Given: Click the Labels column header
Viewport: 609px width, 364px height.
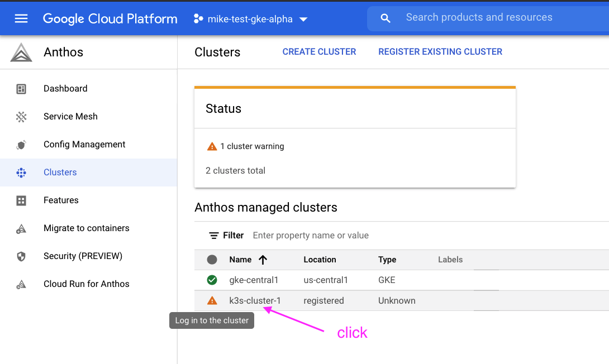Looking at the screenshot, I should point(450,260).
